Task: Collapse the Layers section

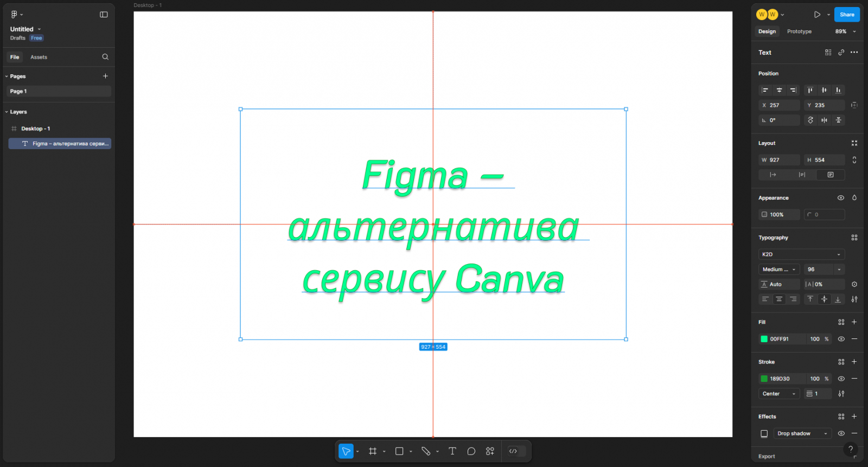Action: [7, 112]
